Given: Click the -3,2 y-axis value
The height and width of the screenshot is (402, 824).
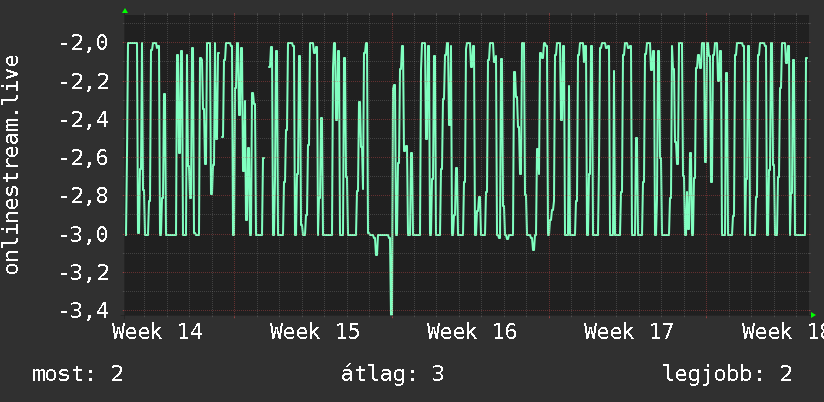Looking at the screenshot, I should coord(83,273).
